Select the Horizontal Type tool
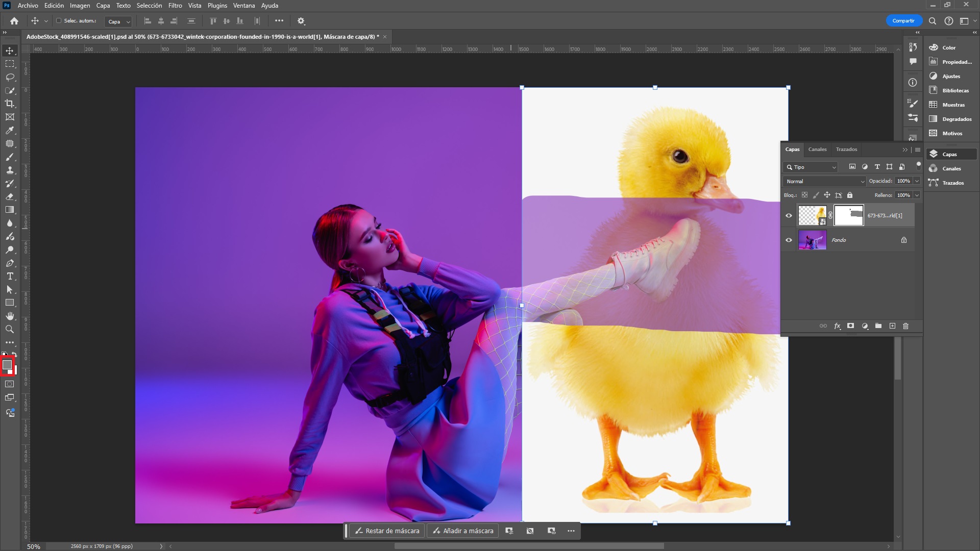980x551 pixels. pos(10,276)
